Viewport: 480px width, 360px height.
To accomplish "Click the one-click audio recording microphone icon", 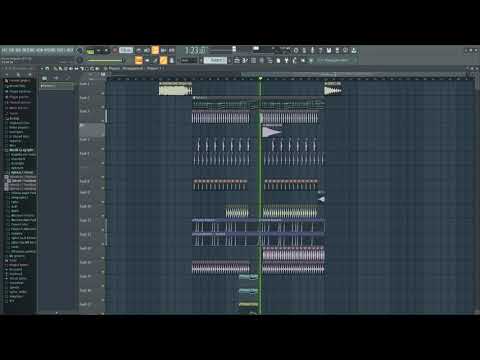I will (312, 51).
